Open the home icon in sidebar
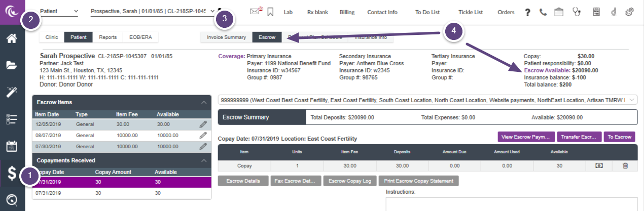 12,38
